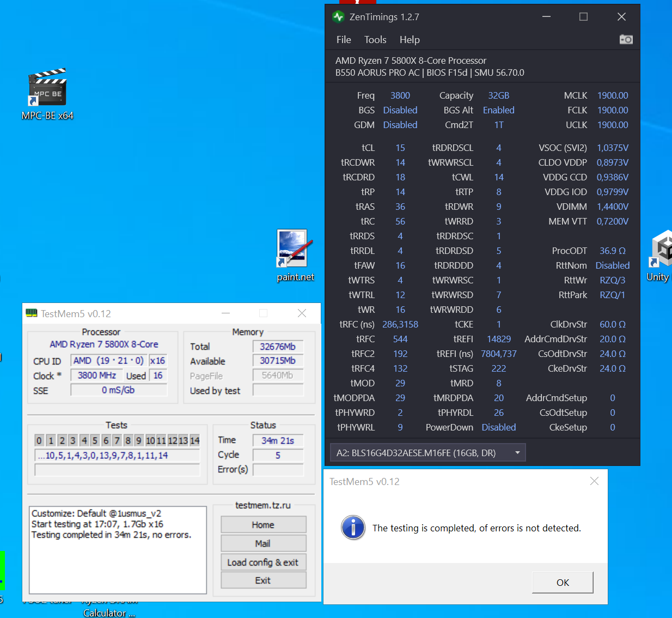Click the Home button in TestMem5
This screenshot has width=672, height=618.
(263, 525)
